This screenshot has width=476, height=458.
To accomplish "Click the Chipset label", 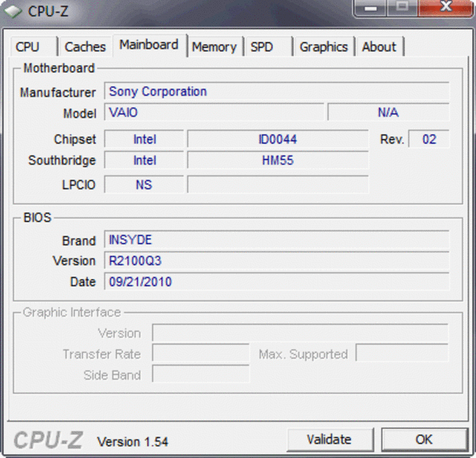I will pos(75,139).
